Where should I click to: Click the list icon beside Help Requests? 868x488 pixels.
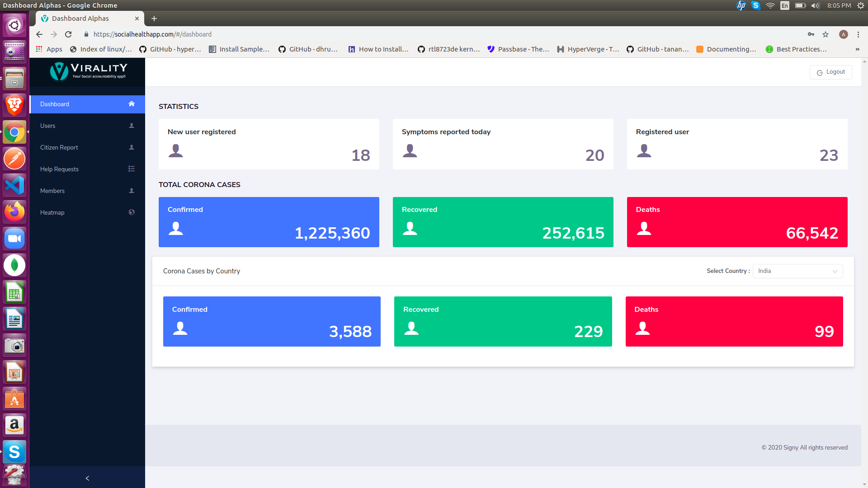pyautogui.click(x=132, y=169)
